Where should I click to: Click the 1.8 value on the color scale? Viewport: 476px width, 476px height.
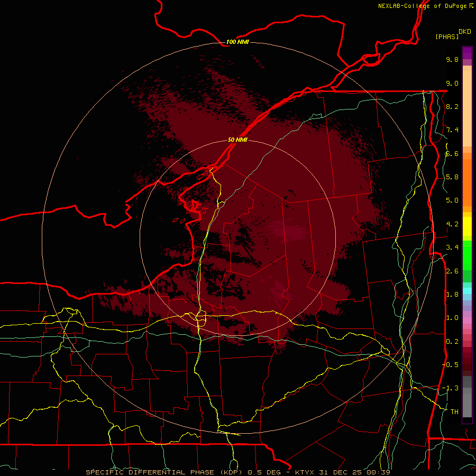tap(452, 295)
